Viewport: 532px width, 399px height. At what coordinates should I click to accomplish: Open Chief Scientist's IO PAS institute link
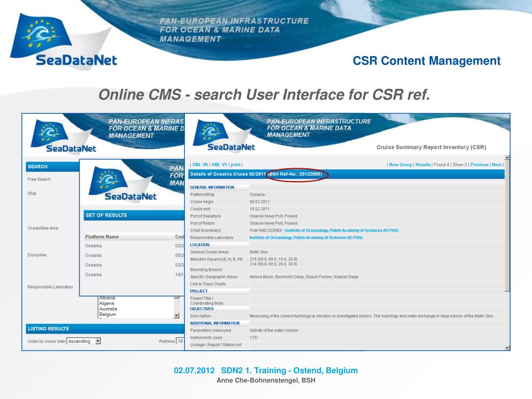pos(342,230)
